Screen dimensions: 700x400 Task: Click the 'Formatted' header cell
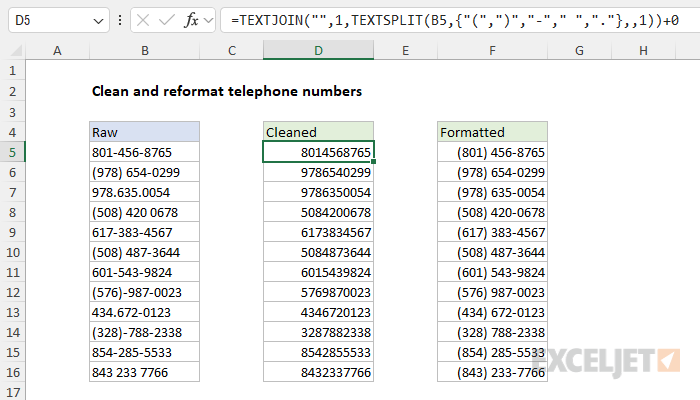pos(492,132)
